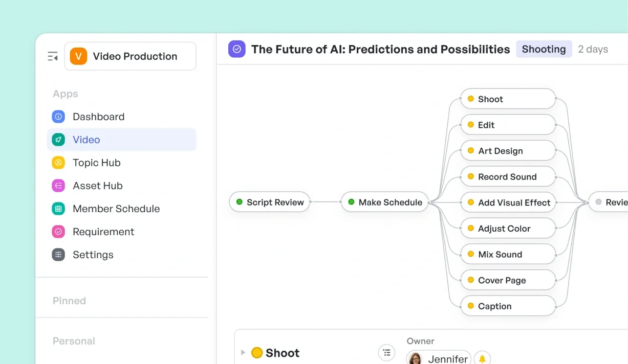The image size is (628, 364).
Task: Select the Shoot node in the flowchart
Action: [x=508, y=99]
